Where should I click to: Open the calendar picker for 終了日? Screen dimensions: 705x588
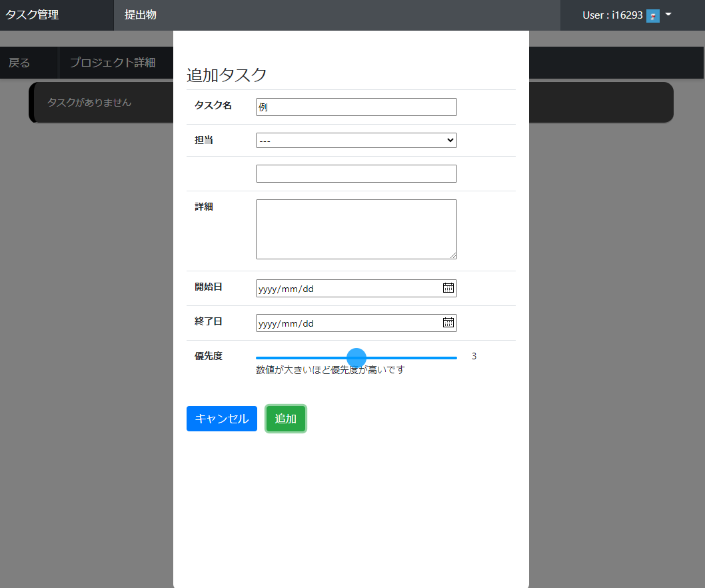pyautogui.click(x=448, y=323)
